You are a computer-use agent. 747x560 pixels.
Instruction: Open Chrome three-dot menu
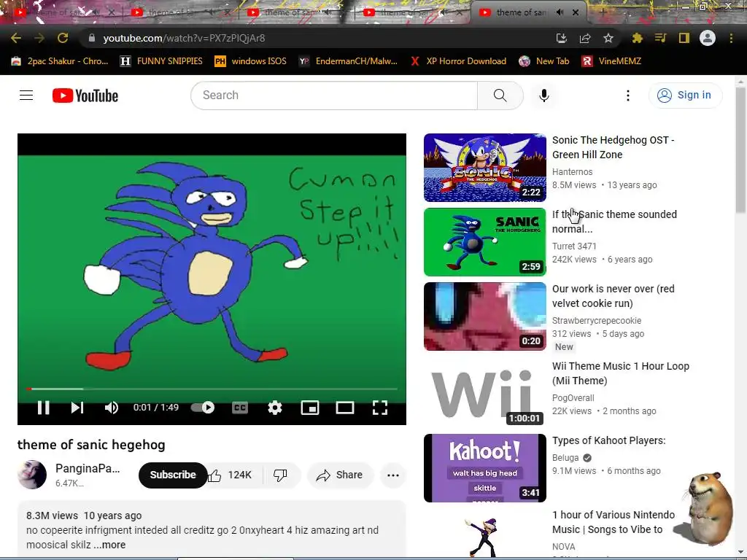click(x=731, y=38)
